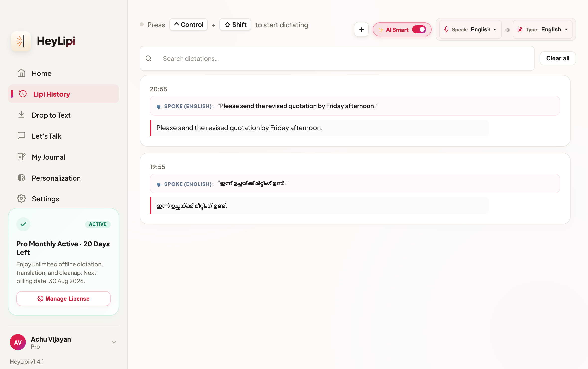Click the transcribed Malayalam output text
The height and width of the screenshot is (369, 588).
[192, 206]
